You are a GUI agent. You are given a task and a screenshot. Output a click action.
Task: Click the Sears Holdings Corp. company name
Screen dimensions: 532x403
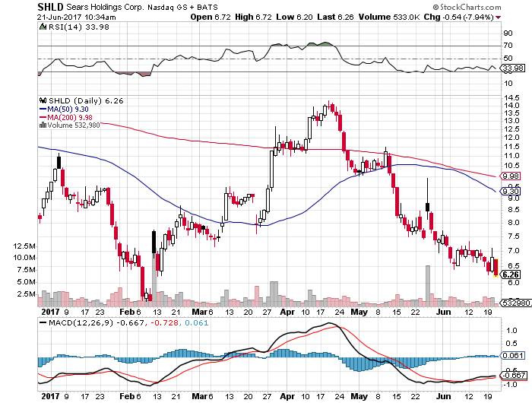tap(105, 7)
